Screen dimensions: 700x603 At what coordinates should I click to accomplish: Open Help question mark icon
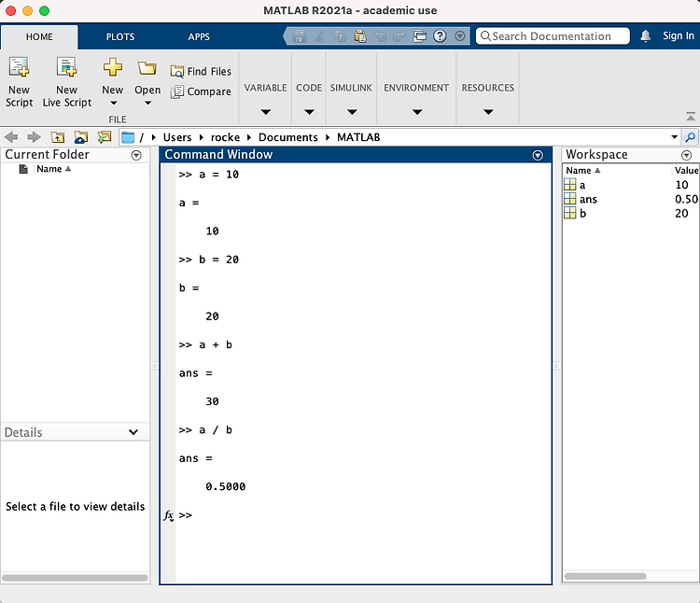pos(441,36)
